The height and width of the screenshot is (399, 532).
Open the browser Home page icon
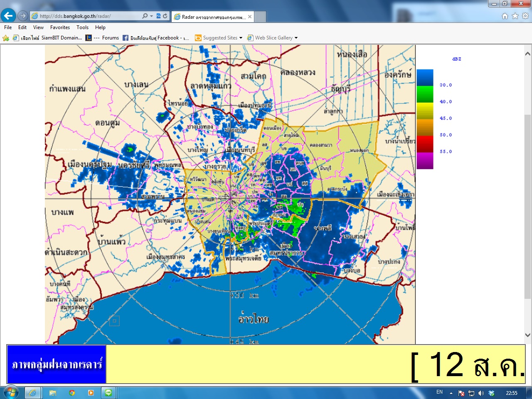(505, 16)
